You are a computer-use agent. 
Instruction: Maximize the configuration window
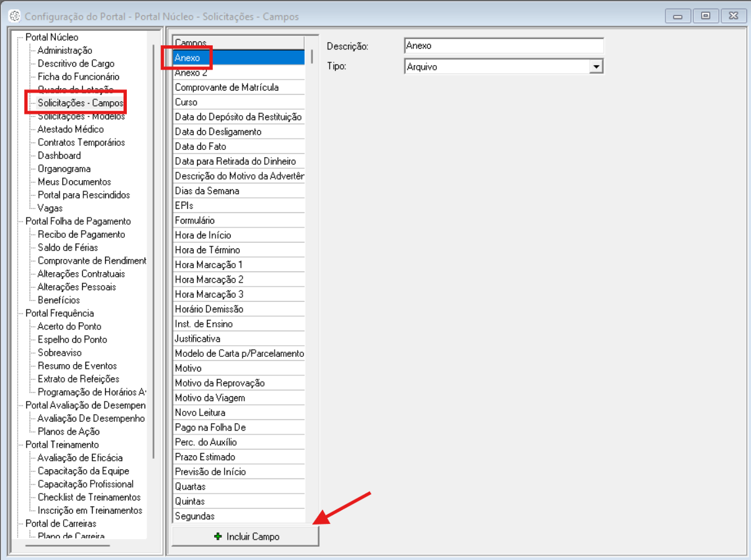(705, 16)
